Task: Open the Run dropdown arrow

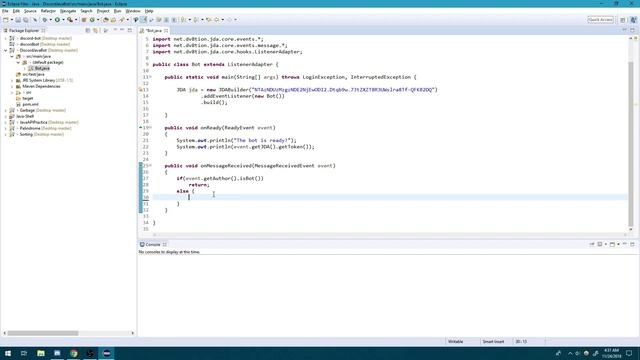Action: click(63, 20)
